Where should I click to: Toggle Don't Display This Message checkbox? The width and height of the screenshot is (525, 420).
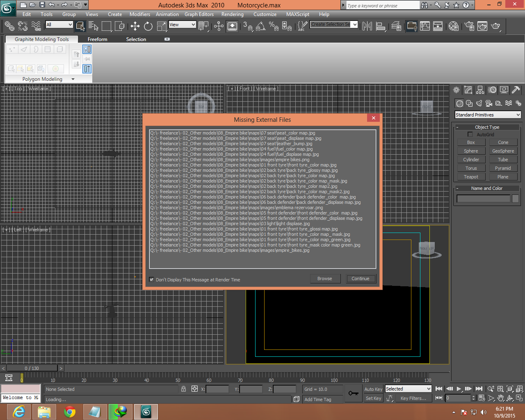tap(152, 280)
